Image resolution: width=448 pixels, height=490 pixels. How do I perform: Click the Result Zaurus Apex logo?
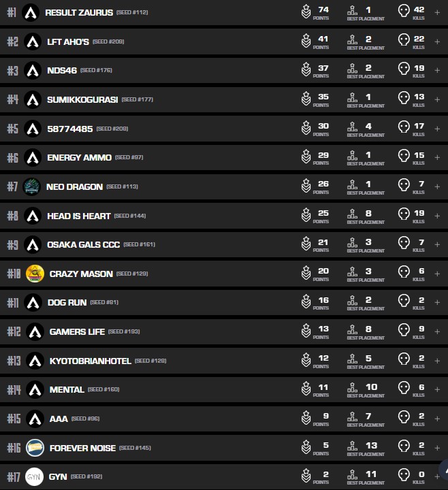(30, 12)
